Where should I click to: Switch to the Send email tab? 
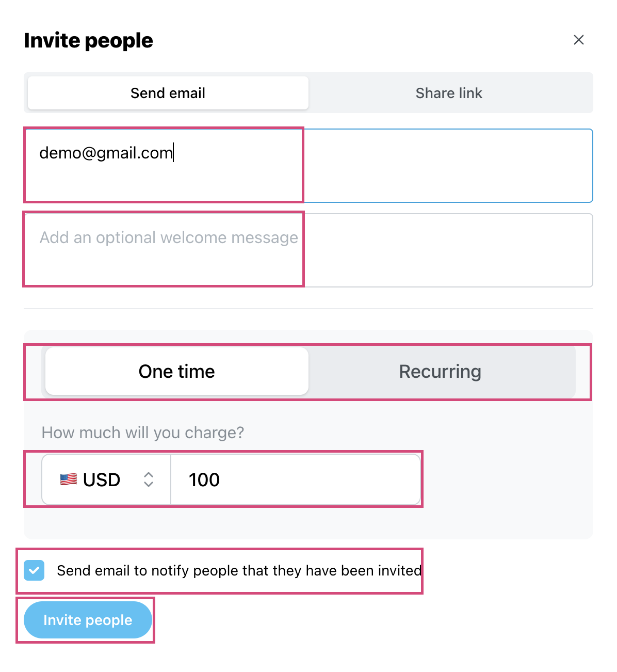(x=168, y=93)
